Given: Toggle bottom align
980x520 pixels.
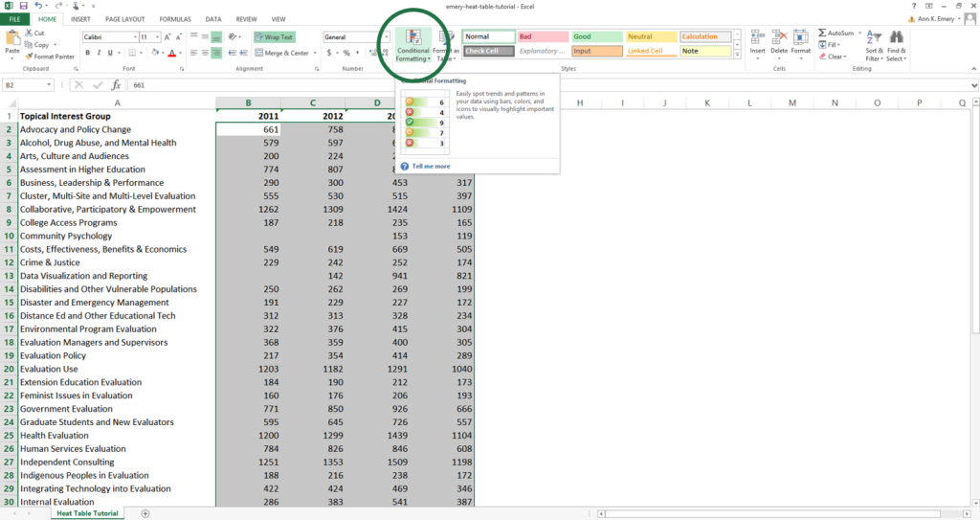Looking at the screenshot, I should [216, 37].
